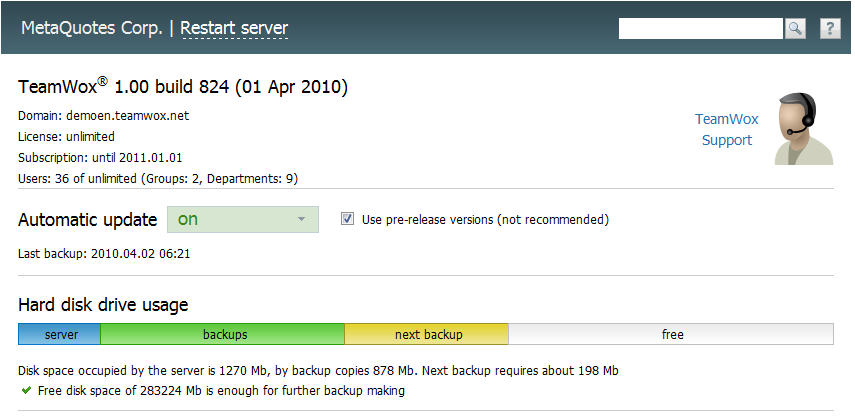Click Free disk space of 283224 Mb text
Screen dimensions: 855x418
tap(221, 390)
